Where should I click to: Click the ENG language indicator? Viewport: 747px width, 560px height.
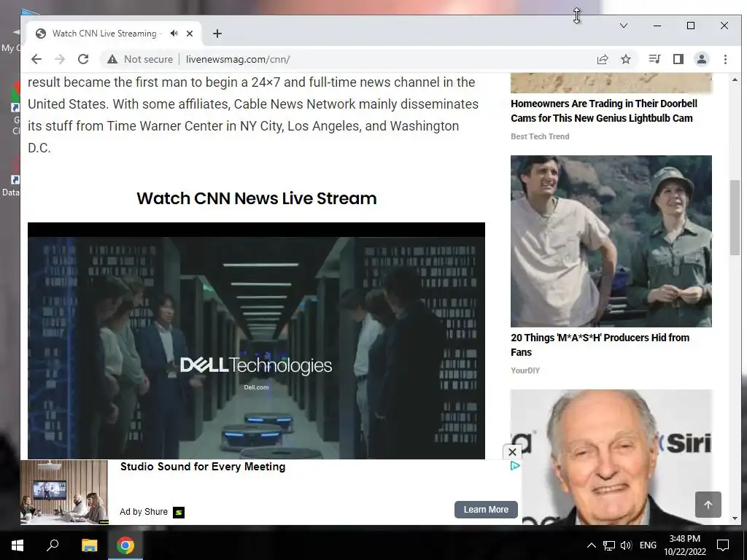coord(648,545)
